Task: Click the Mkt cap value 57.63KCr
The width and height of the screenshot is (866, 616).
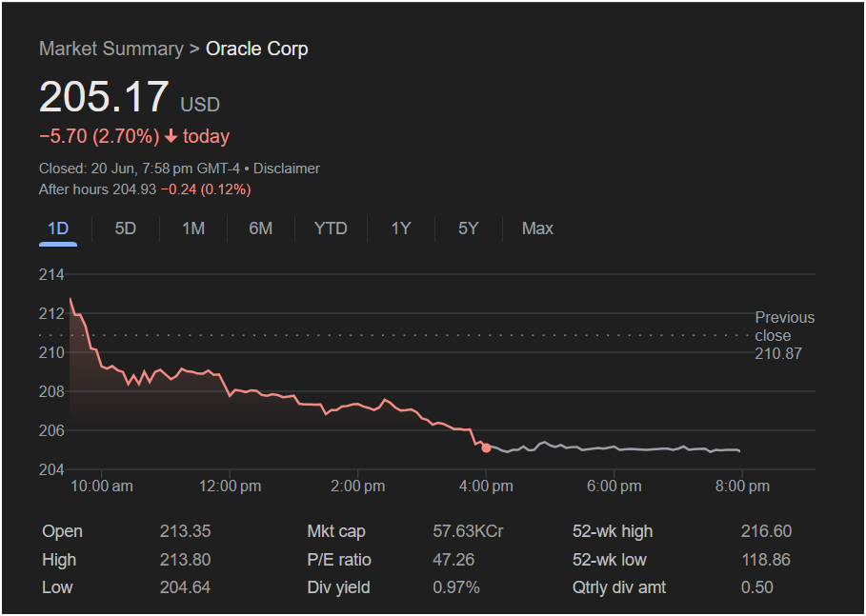Action: click(x=469, y=531)
